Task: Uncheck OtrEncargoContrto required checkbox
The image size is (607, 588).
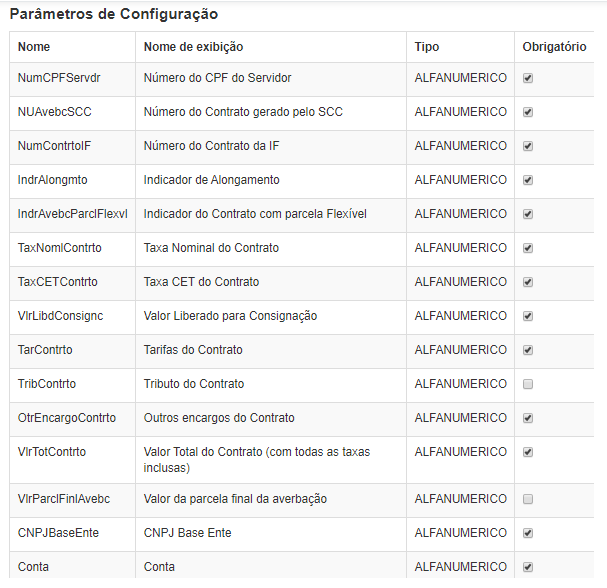Action: coord(528,418)
